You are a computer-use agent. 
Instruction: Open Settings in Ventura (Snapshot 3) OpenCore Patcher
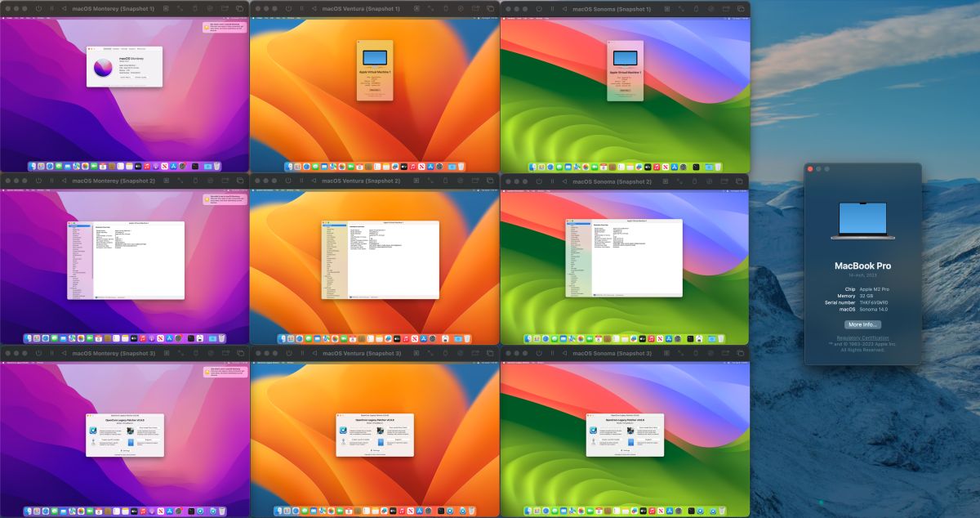[x=375, y=449]
